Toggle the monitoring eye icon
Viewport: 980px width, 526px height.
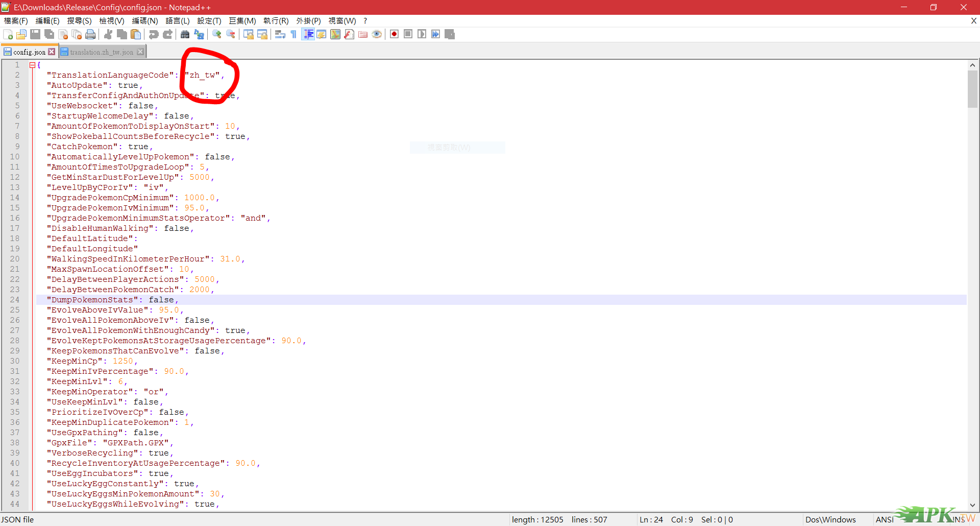pyautogui.click(x=377, y=34)
